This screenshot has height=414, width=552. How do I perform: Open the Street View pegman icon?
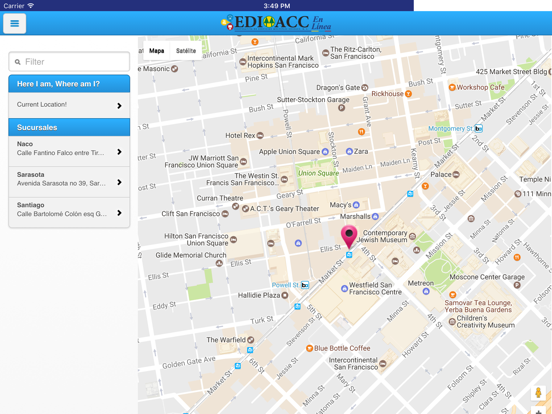pyautogui.click(x=538, y=392)
